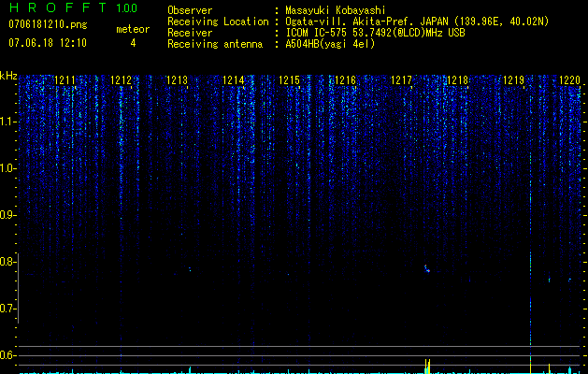This screenshot has height=374, width=588.
Task: Click the observer name Masayuki Kobayashi
Action: 336,10
